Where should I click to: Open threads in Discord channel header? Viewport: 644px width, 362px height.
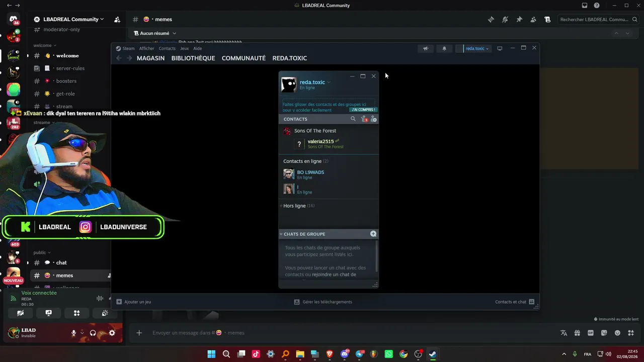(491, 20)
